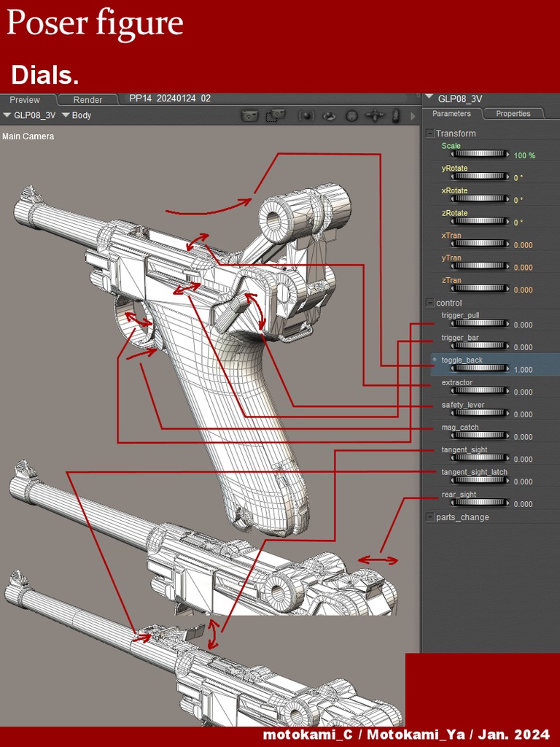Viewport: 560px width, 747px height.
Task: Click the yRotate dial
Action: pos(480,177)
